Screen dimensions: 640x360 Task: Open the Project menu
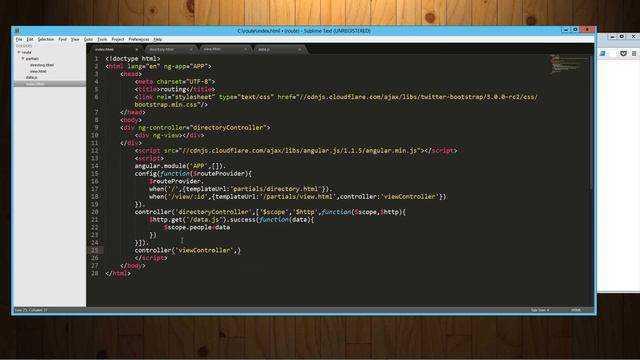(x=118, y=40)
